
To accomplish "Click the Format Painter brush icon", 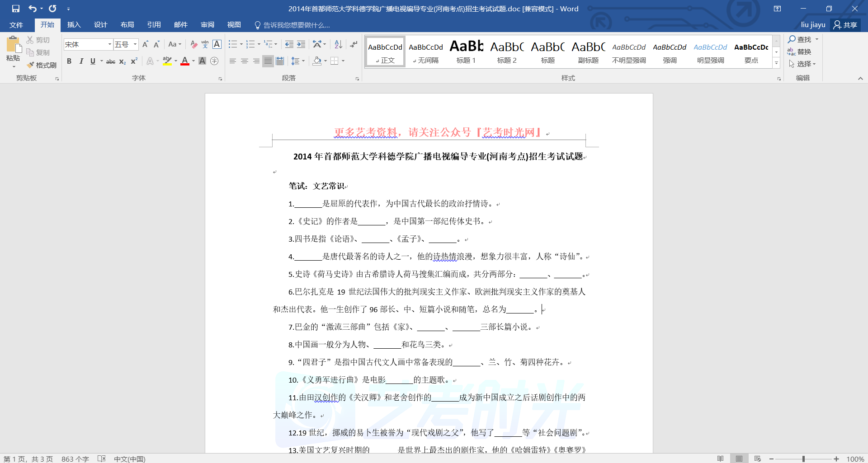I will pos(31,65).
